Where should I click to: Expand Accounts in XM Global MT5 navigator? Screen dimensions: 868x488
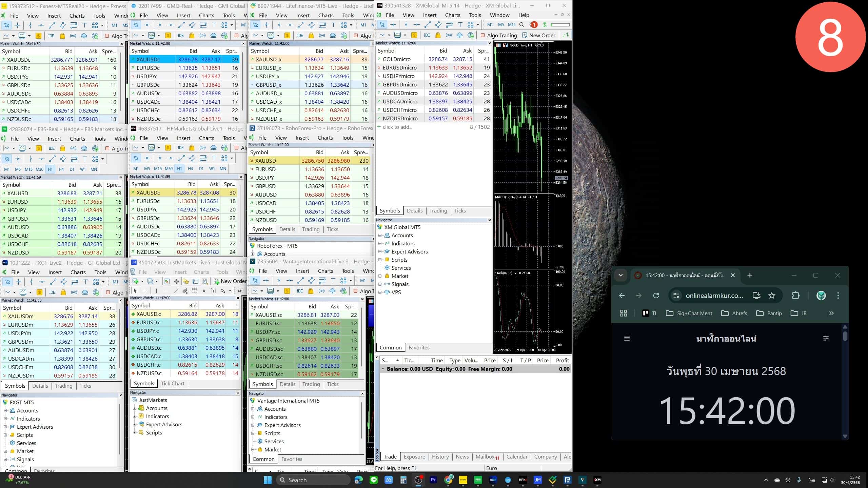[x=380, y=236]
